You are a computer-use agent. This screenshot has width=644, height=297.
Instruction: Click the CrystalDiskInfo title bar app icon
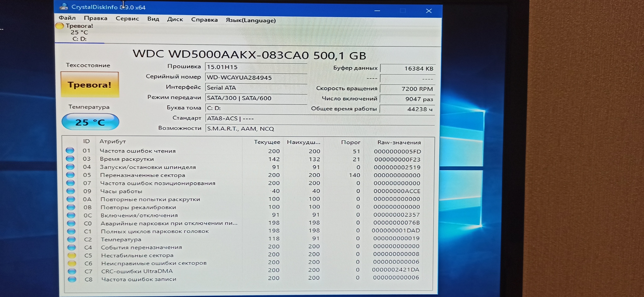(x=64, y=6)
